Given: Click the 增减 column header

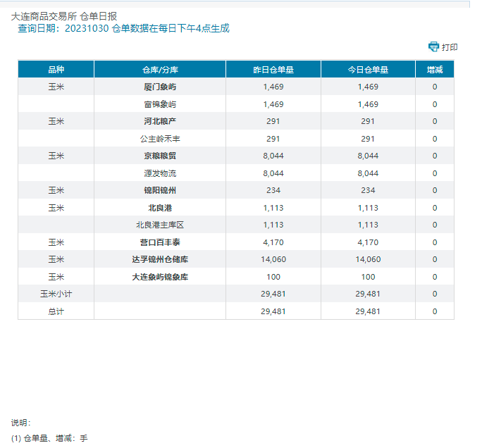Looking at the screenshot, I should 435,70.
